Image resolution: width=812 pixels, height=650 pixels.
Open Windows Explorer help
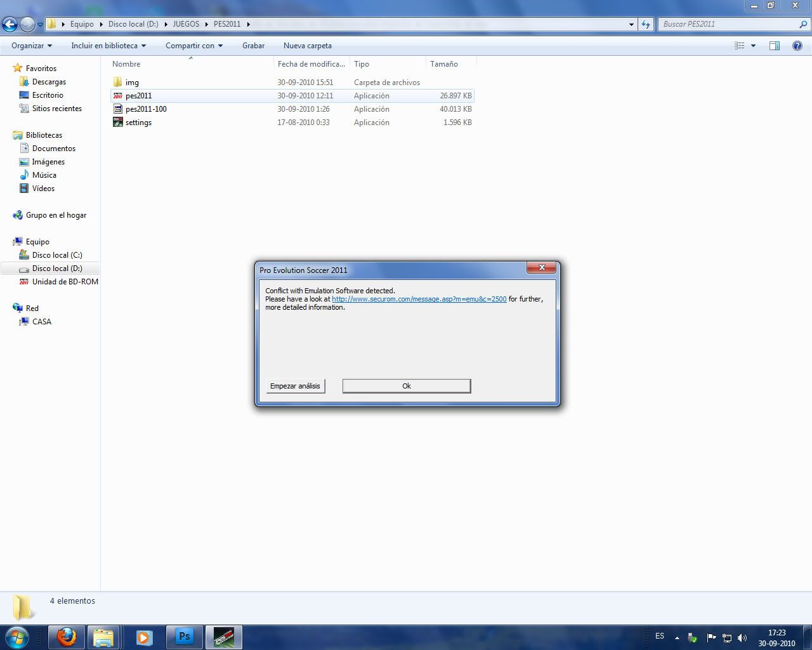pos(797,46)
